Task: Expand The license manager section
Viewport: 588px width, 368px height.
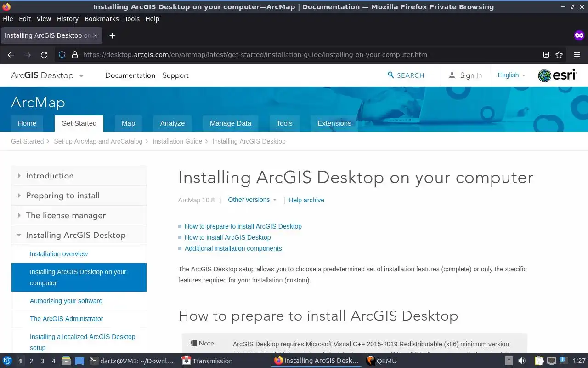Action: click(x=79, y=215)
